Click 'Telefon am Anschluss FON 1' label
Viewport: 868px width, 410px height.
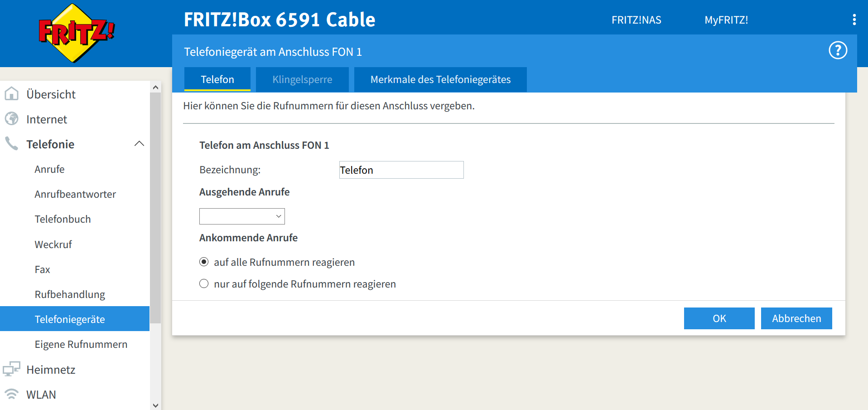coord(264,145)
